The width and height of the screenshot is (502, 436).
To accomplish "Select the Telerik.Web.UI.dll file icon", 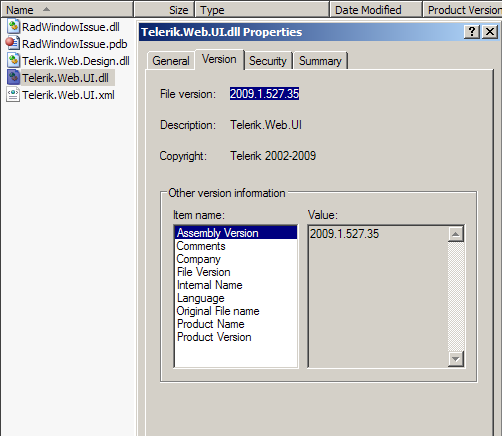I will (x=13, y=78).
